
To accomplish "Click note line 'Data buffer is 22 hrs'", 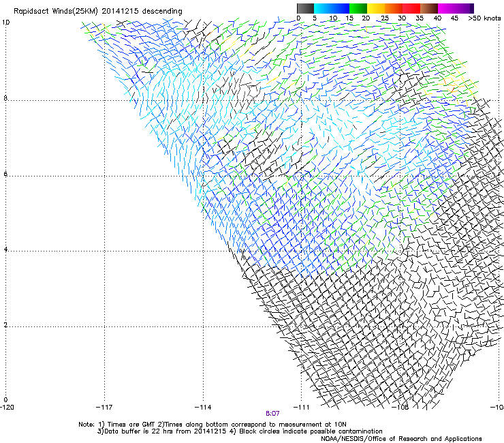I will pos(240,431).
